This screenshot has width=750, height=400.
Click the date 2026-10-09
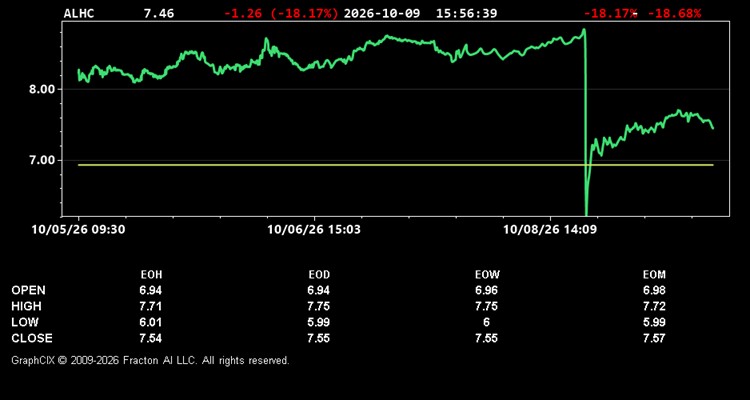click(x=382, y=13)
